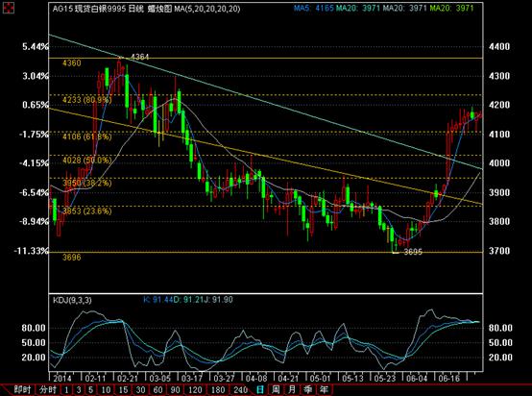The image size is (532, 396).
Task: Select the 120-minute period tab
Action: point(195,389)
